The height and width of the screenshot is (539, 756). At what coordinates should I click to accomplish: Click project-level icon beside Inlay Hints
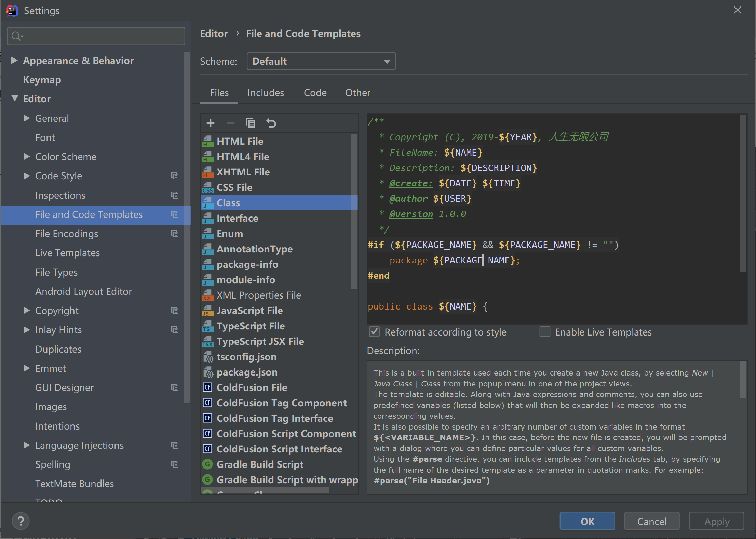pos(175,330)
